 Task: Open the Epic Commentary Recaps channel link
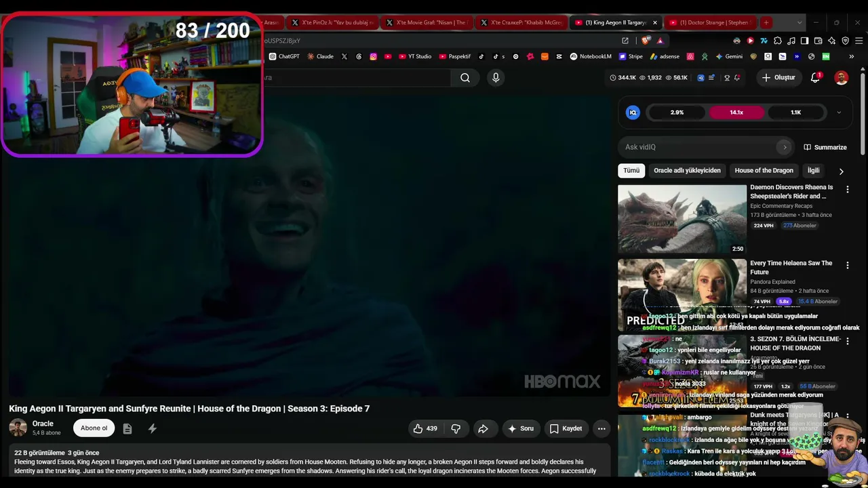click(x=781, y=206)
